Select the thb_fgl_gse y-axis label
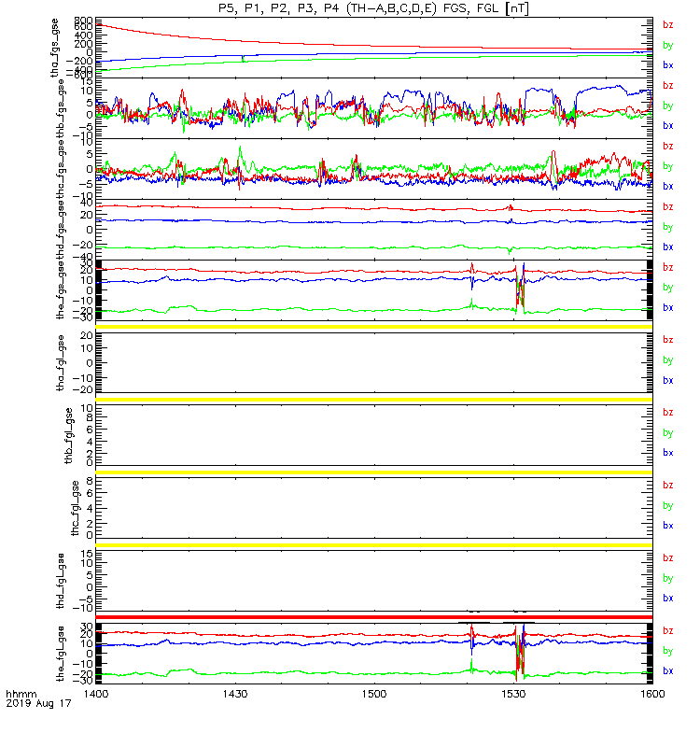700x747 pixels. [68, 435]
